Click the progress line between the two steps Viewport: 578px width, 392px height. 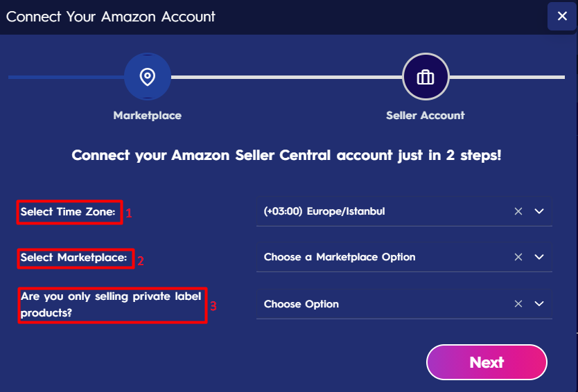coord(286,77)
